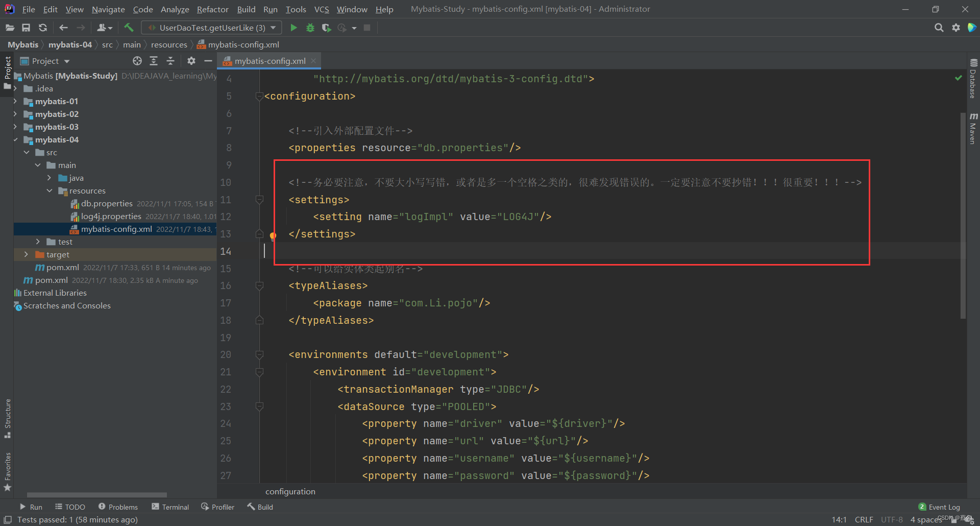Screen dimensions: 980x526
Task: Build project with the hammer icon
Action: pos(129,28)
